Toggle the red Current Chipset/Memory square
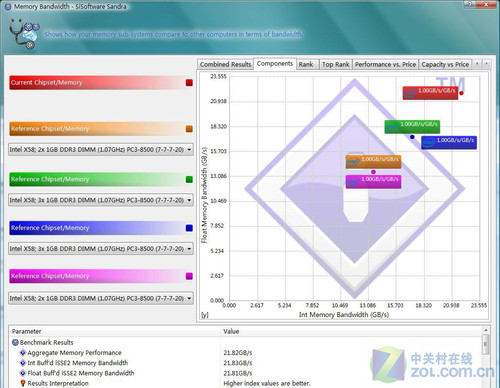The image size is (500, 388). pos(189,83)
